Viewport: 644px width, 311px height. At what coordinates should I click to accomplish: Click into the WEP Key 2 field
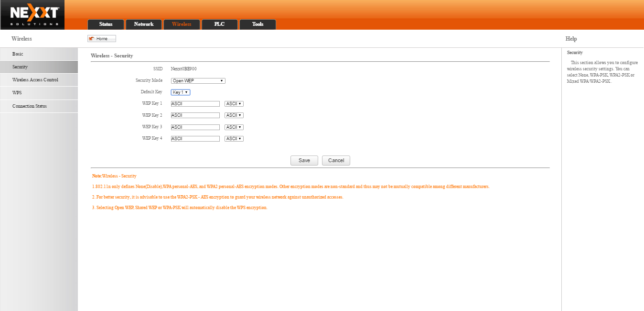195,115
